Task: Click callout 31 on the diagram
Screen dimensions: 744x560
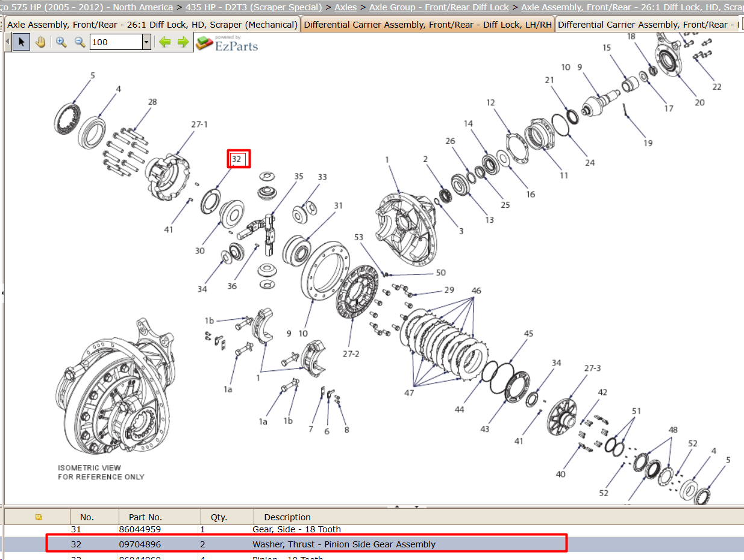Action: pos(339,205)
